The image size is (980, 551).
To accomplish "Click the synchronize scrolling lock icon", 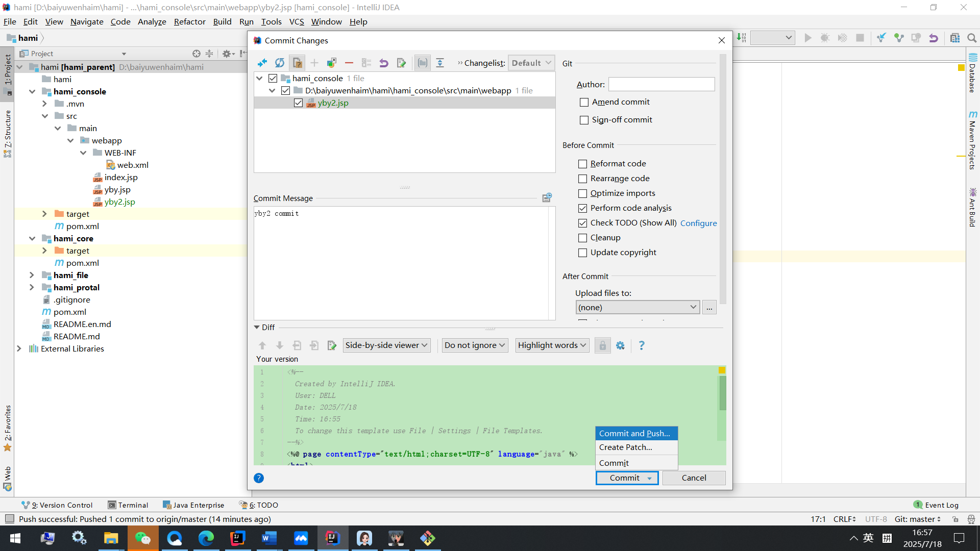I will coord(602,345).
